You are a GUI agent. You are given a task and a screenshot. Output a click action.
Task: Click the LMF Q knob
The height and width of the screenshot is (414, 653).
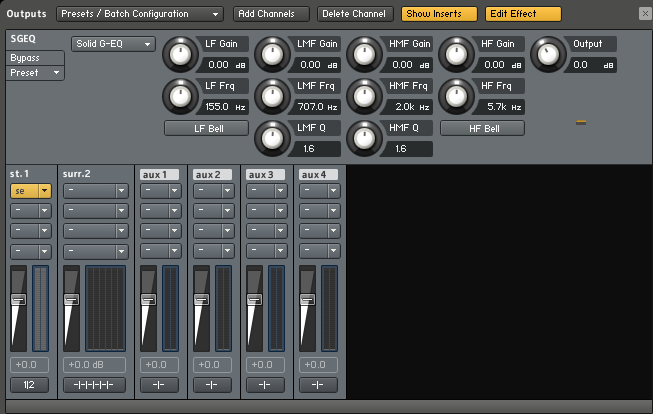tap(272, 139)
